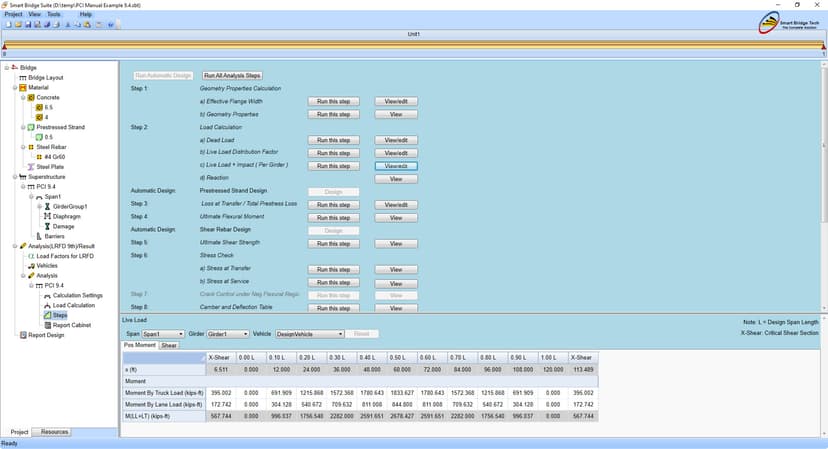This screenshot has width=828, height=449.
Task: Open the Load Factors for LRFD icon
Action: 31,256
